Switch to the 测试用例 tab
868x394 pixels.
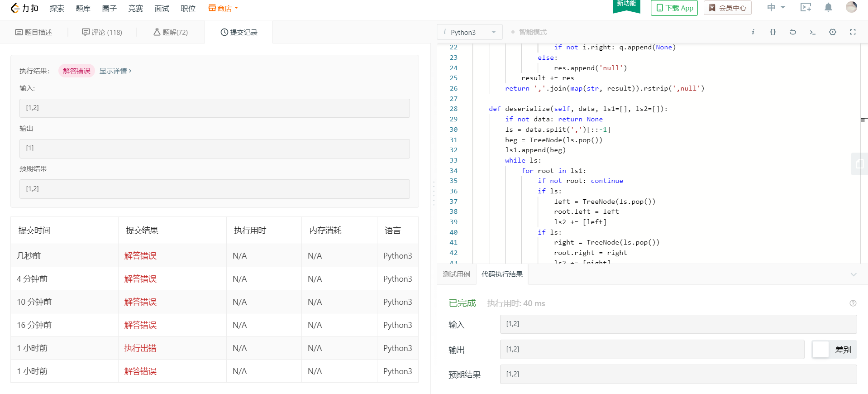coord(456,274)
